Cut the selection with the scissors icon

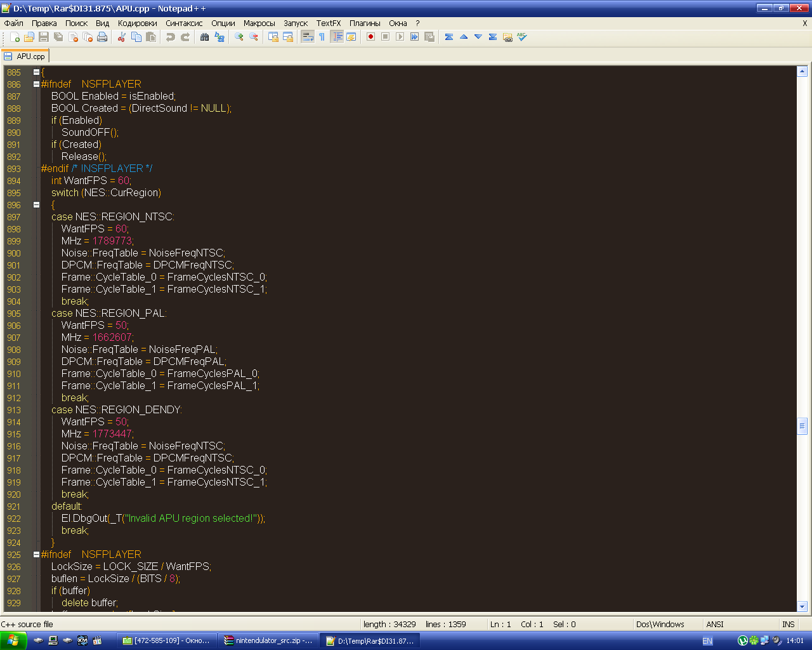pyautogui.click(x=121, y=37)
